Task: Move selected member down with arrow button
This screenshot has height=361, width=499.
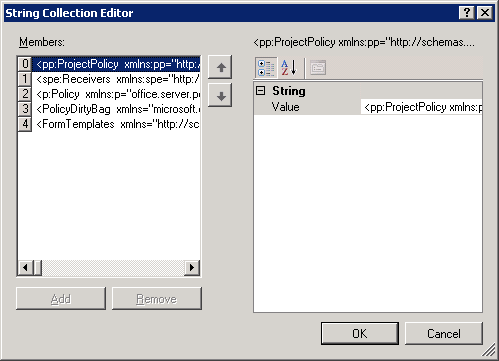Action: (220, 96)
